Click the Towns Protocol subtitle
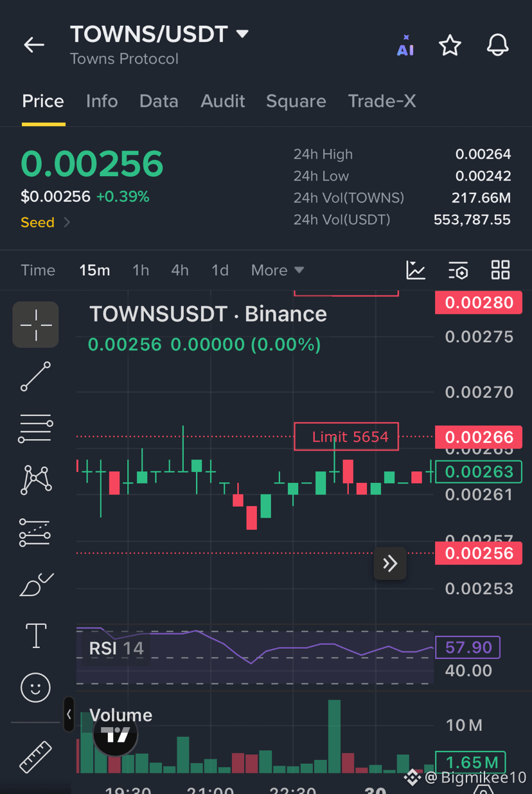Viewport: 532px width, 794px height. [124, 59]
